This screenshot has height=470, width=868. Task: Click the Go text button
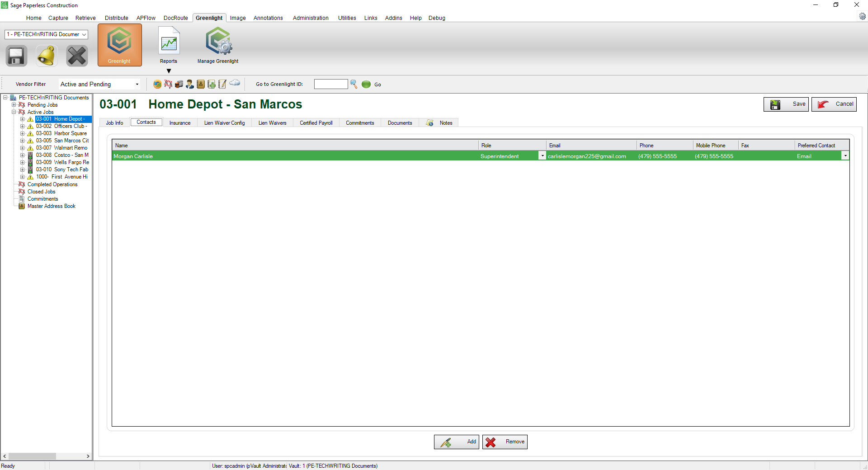377,85
